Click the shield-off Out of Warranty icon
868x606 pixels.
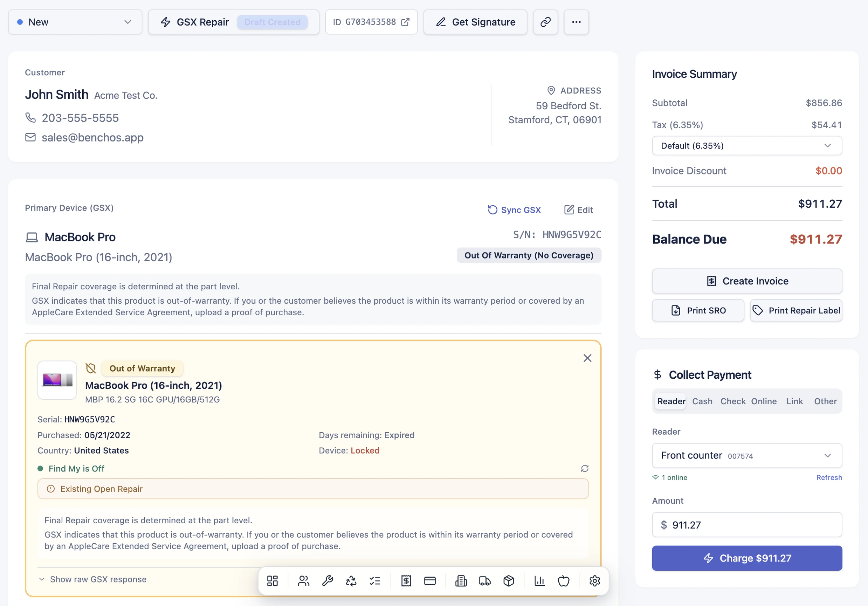click(x=91, y=368)
